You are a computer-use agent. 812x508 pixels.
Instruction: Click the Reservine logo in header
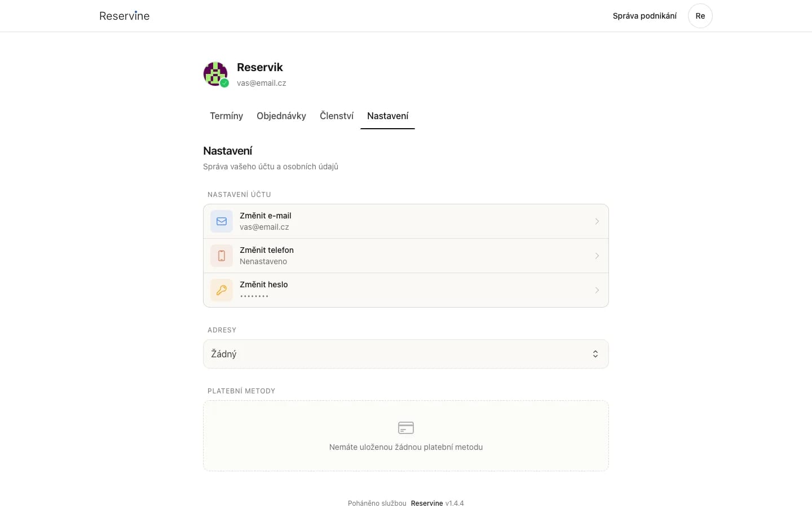click(x=124, y=16)
